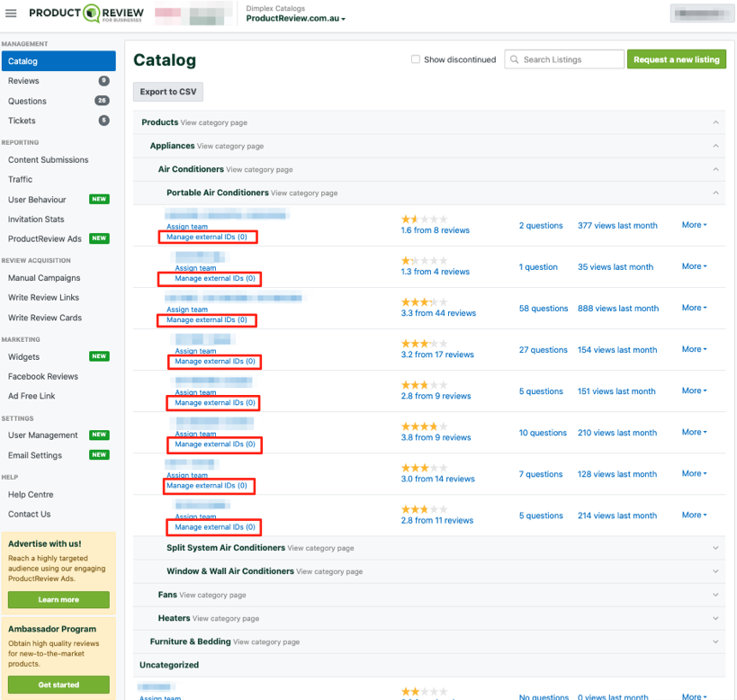This screenshot has width=737, height=700.
Task: Open View category page for Products
Action: 214,122
